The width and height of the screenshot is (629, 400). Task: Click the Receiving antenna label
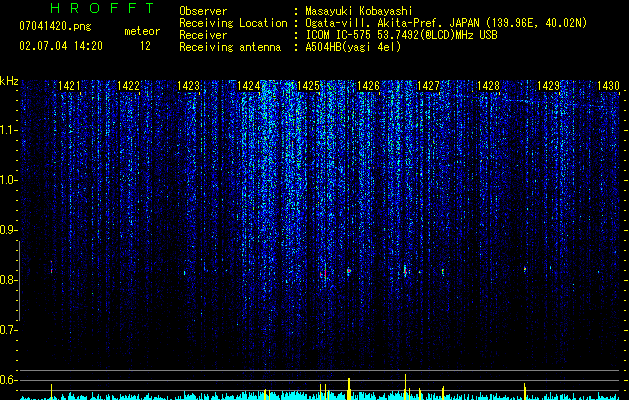(x=230, y=47)
